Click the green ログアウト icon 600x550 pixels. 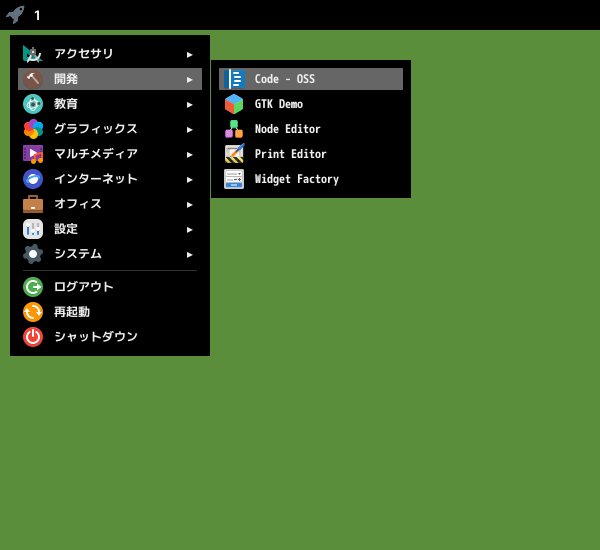tap(33, 287)
